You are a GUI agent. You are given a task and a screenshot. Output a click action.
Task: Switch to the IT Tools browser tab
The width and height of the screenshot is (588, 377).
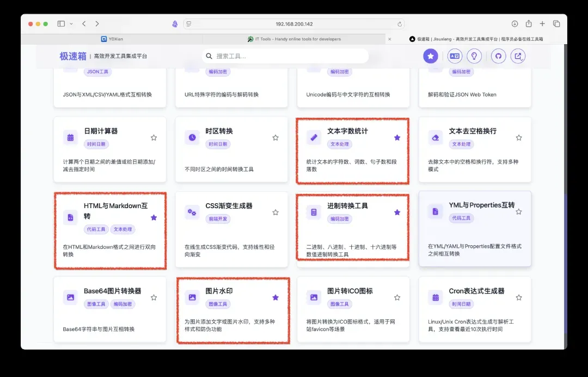pyautogui.click(x=294, y=39)
